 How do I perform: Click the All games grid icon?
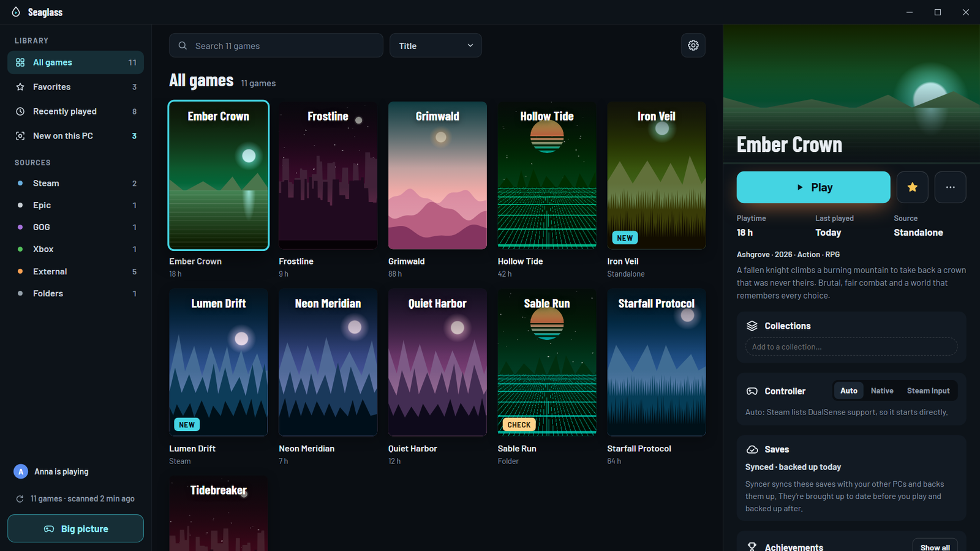coord(20,62)
